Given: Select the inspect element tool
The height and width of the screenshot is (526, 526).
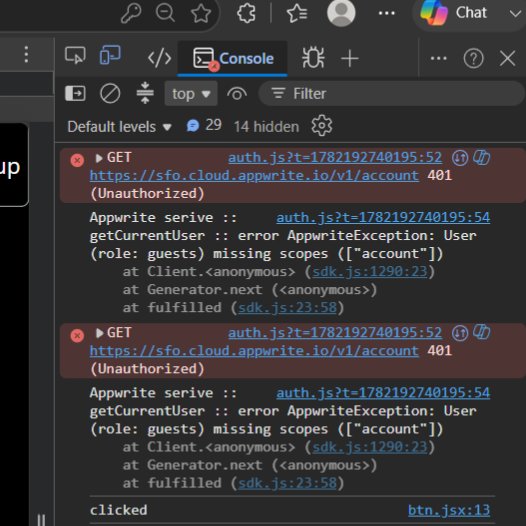Looking at the screenshot, I should (x=75, y=55).
